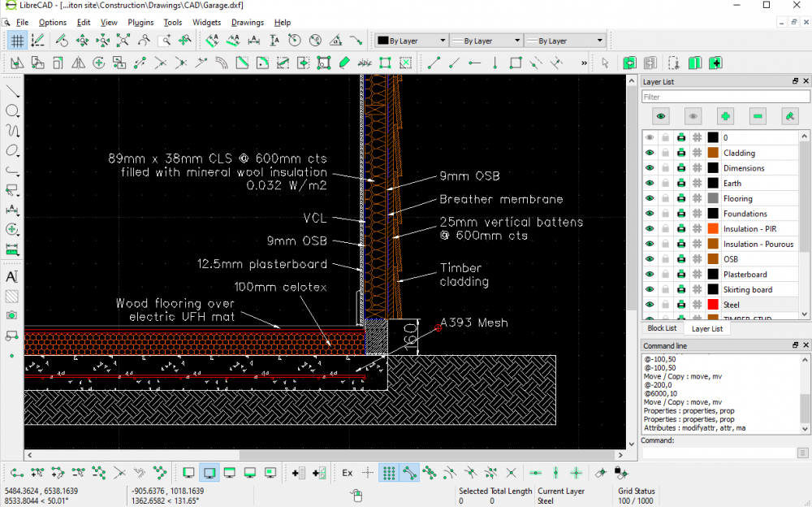The height and width of the screenshot is (507, 812).
Task: Click the Command input field
Action: 719,453
